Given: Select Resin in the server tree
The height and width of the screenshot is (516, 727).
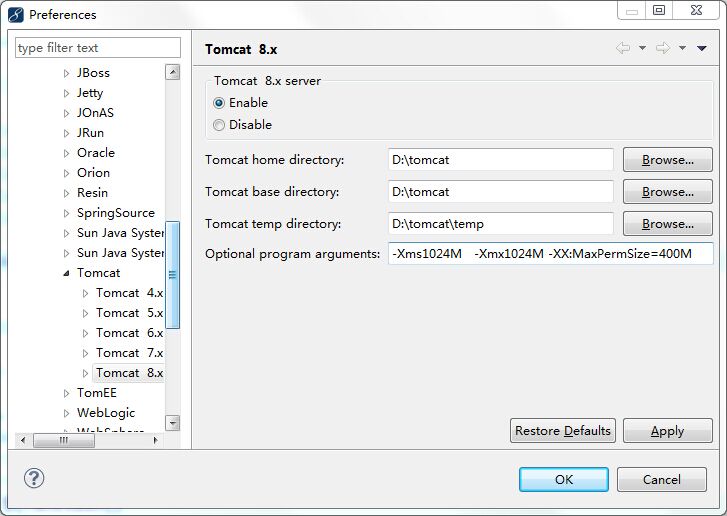Looking at the screenshot, I should (x=92, y=192).
